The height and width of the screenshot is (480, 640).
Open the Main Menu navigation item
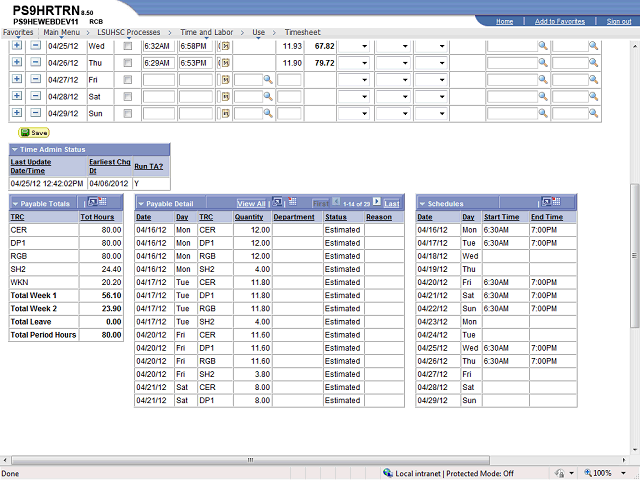tap(62, 33)
